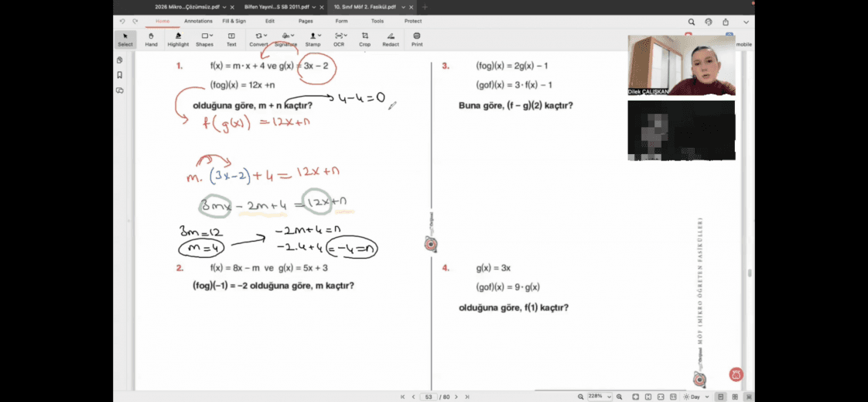Set actual size 1:1 view

673,397
